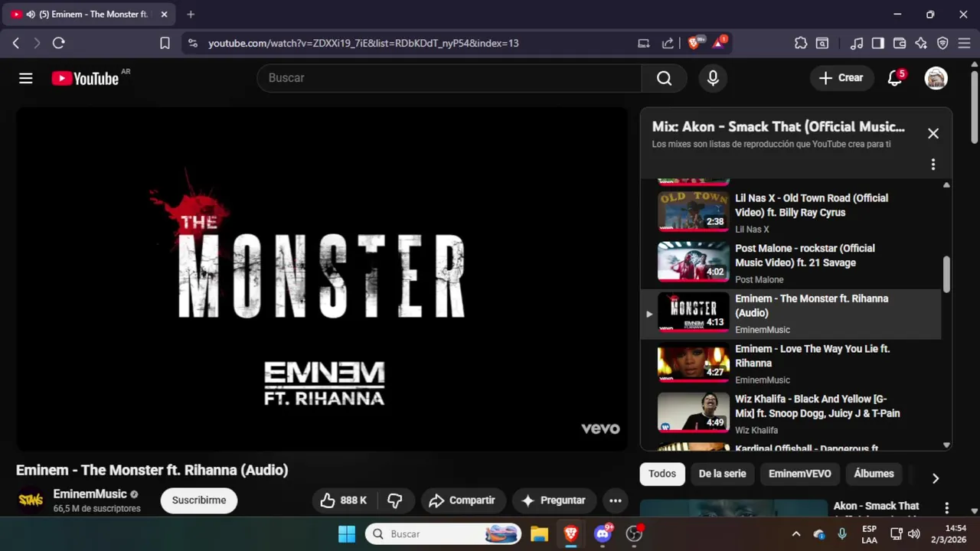The height and width of the screenshot is (551, 980).
Task: Go back to previous page
Action: (15, 43)
